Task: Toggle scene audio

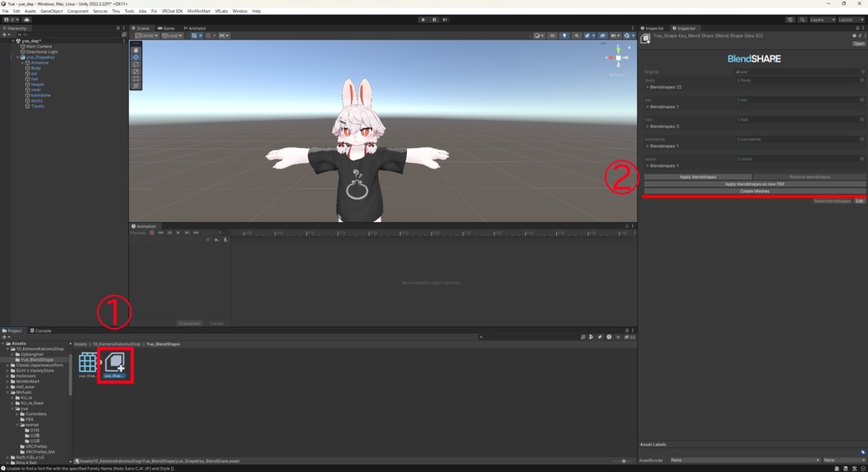Action: (576, 36)
